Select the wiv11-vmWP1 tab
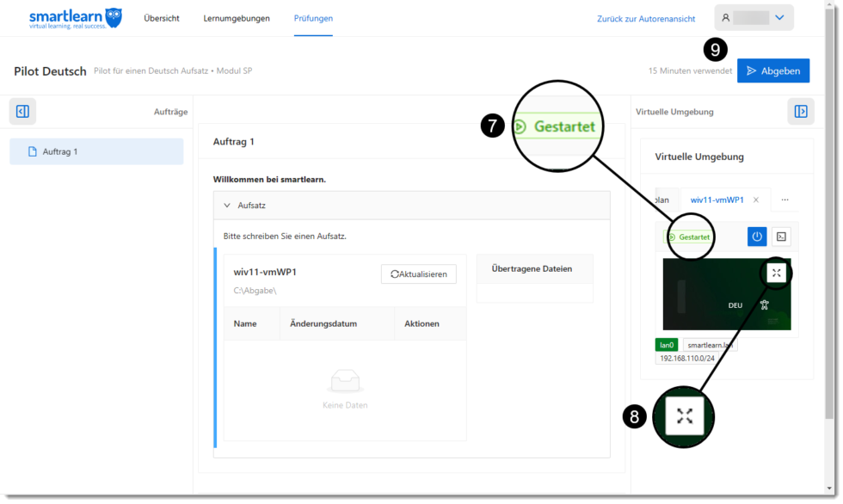The image size is (843, 504). coord(719,199)
